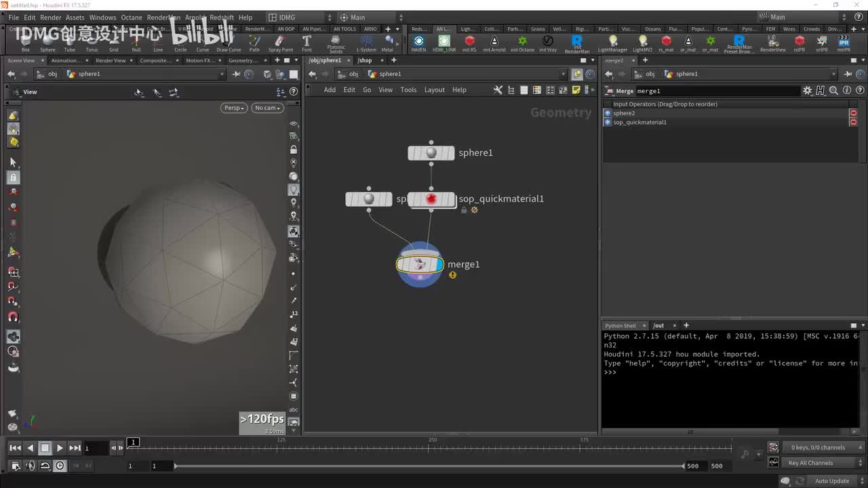
Task: Click the HAVEN shelf icon
Action: point(418,43)
